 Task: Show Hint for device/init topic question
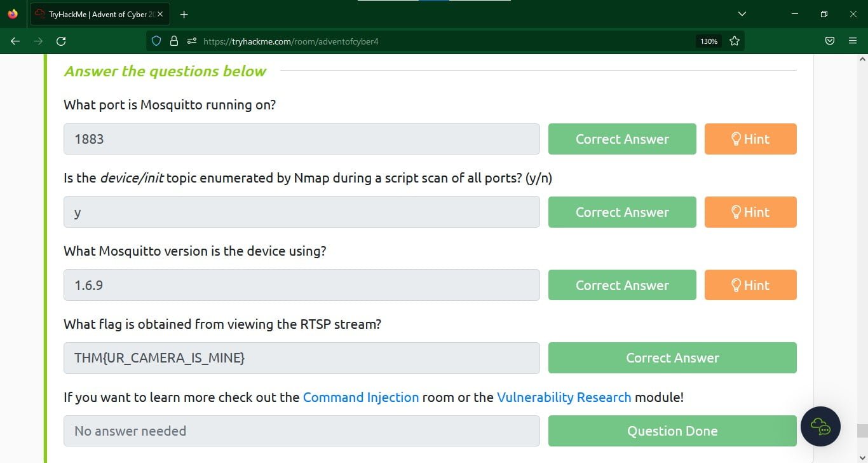[750, 212]
